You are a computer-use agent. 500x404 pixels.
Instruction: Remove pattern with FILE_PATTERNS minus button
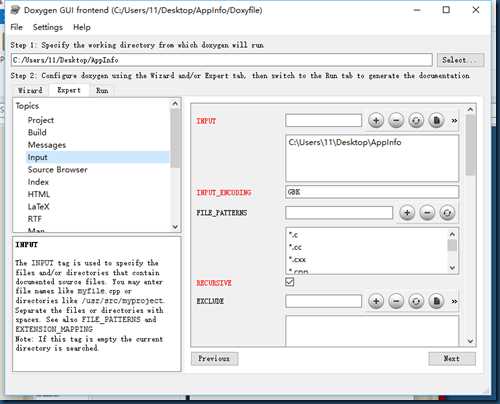[427, 212]
